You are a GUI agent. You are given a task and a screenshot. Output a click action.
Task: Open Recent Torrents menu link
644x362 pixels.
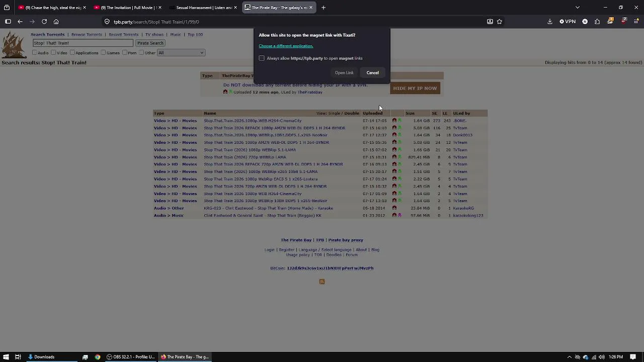point(123,35)
